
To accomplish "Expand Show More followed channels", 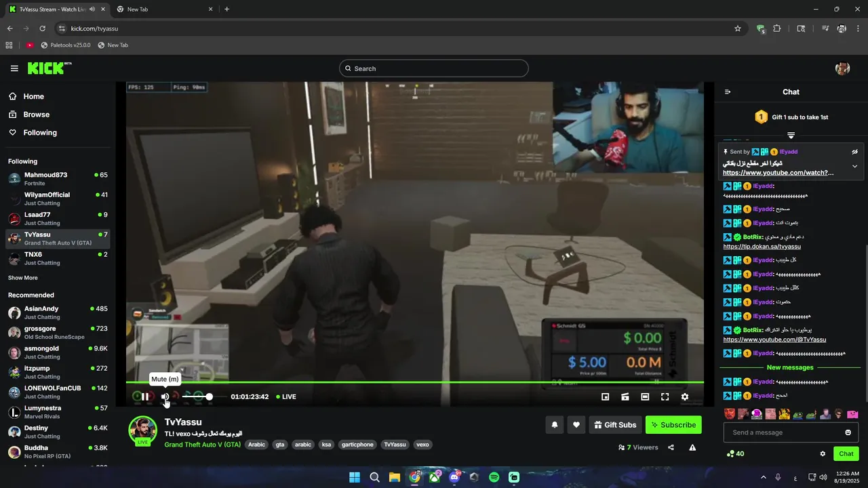I will tap(23, 278).
